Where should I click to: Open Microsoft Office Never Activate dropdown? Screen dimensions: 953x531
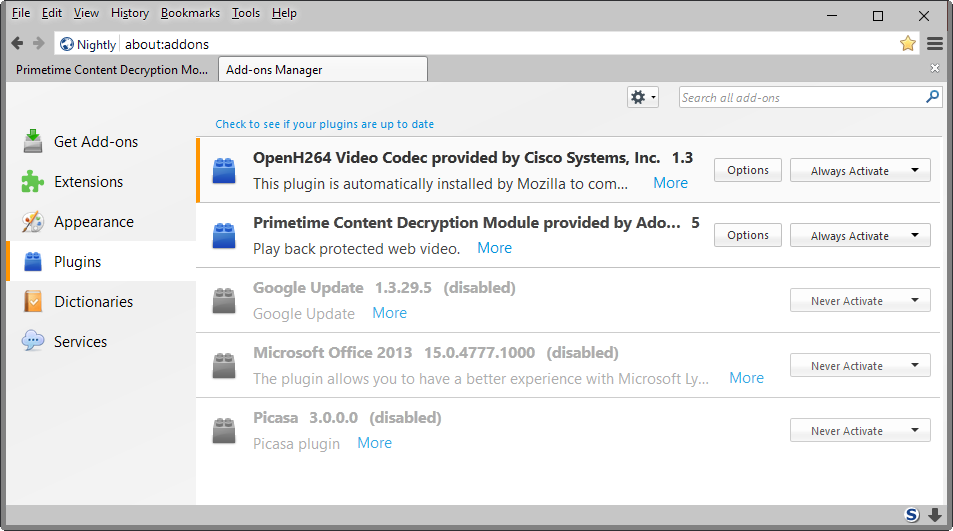860,366
